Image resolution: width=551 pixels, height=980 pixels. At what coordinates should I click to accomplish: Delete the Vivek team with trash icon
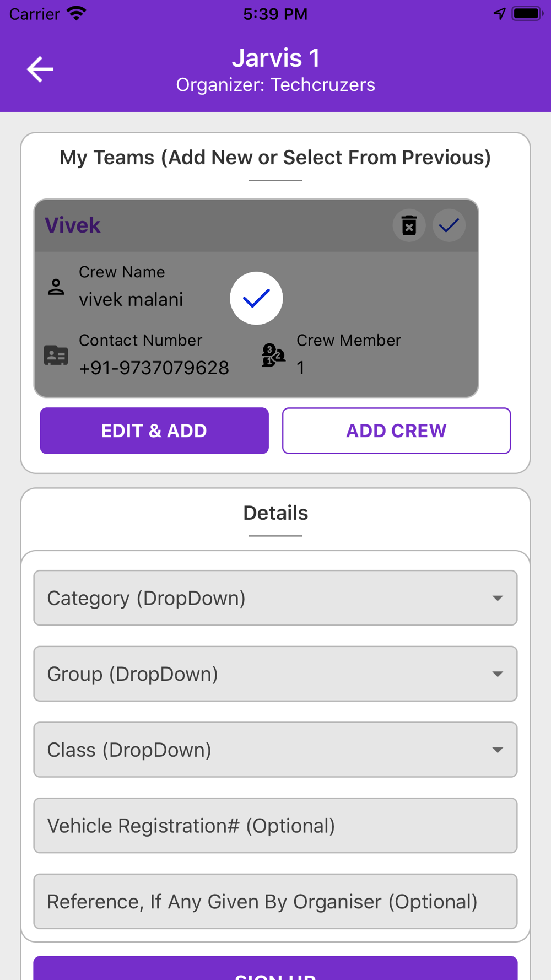pyautogui.click(x=409, y=225)
